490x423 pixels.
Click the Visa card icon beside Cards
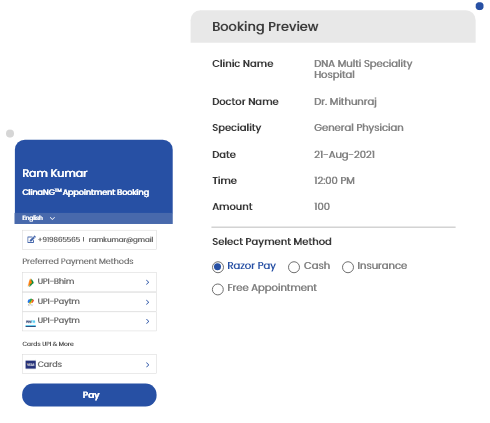click(31, 365)
